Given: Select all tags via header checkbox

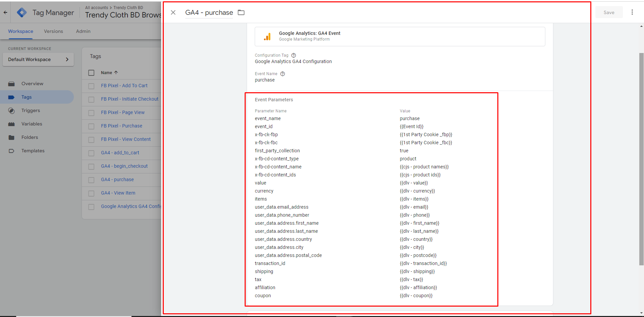Looking at the screenshot, I should tap(91, 72).
